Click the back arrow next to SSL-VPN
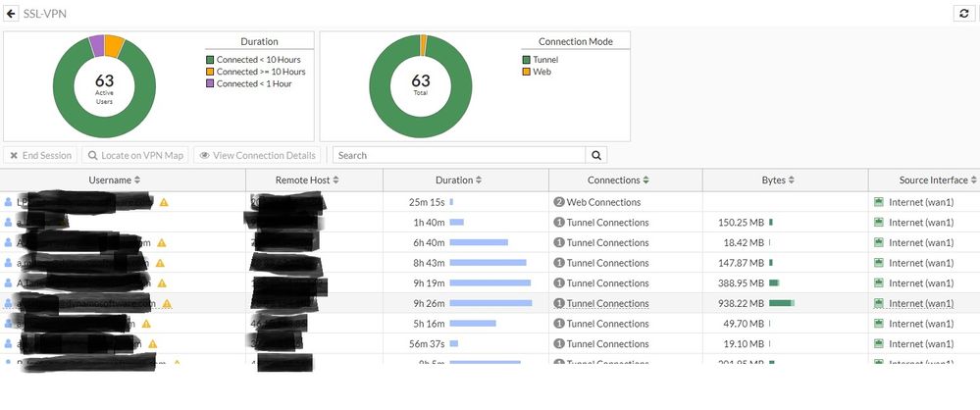The height and width of the screenshot is (410, 980). click(x=12, y=13)
